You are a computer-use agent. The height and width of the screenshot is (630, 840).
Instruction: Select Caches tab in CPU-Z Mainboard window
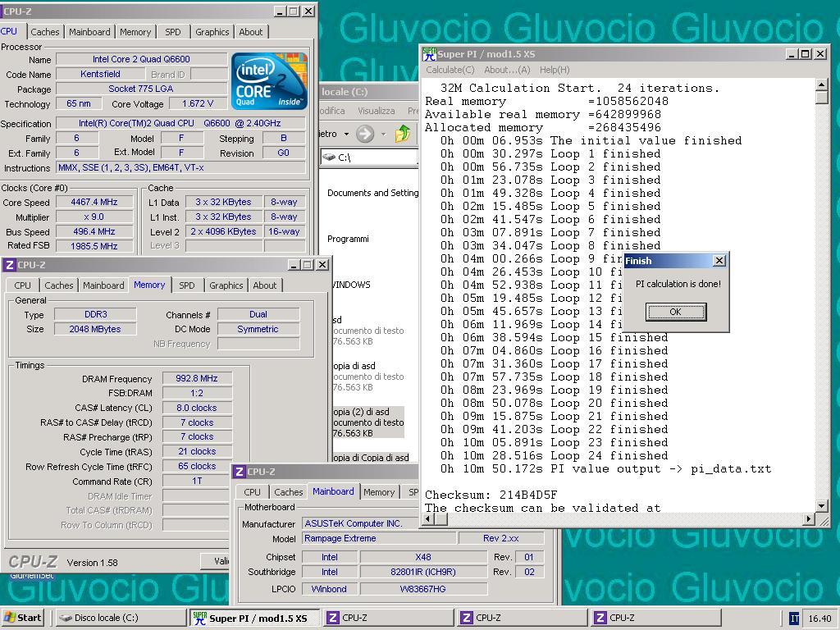(x=288, y=492)
